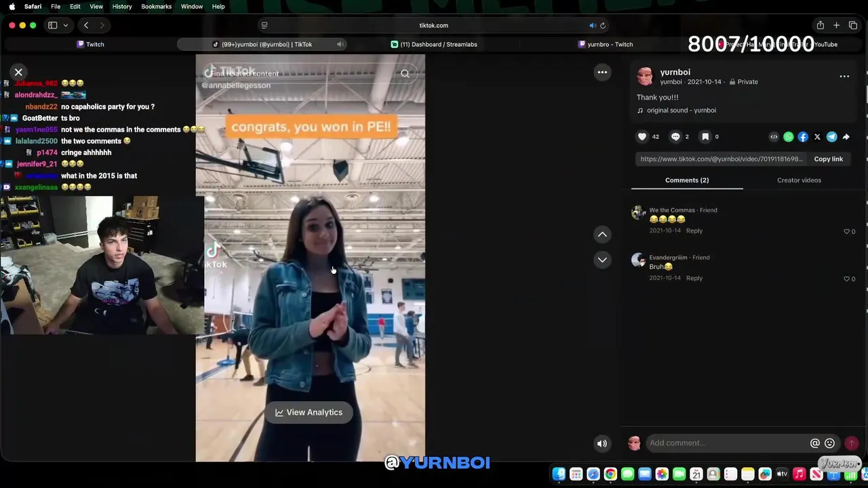Open the Safari menu in menu bar

33,6
